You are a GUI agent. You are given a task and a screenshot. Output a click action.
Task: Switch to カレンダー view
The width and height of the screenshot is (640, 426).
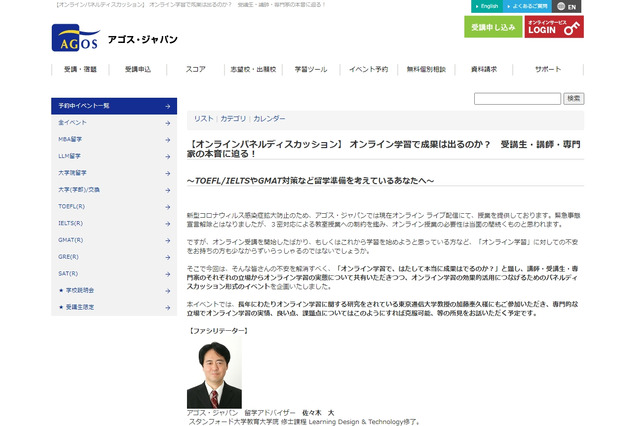(x=269, y=119)
